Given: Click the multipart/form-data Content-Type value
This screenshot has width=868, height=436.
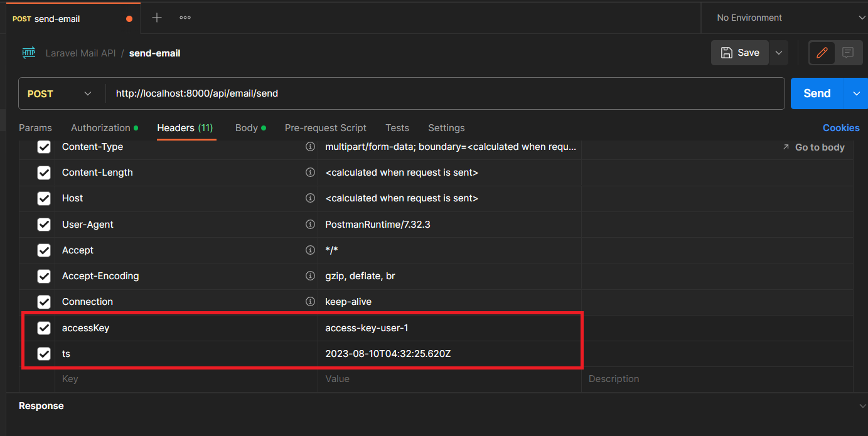Looking at the screenshot, I should (451, 147).
